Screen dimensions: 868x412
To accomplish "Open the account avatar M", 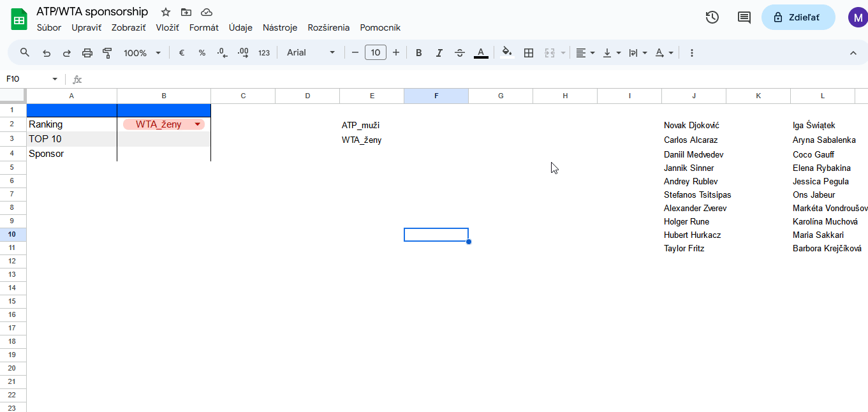I will coord(858,17).
